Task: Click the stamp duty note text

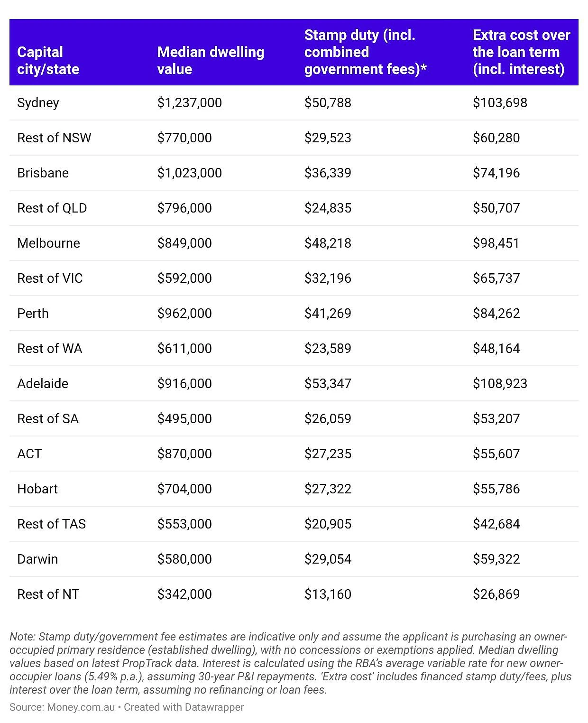Action: [291, 663]
